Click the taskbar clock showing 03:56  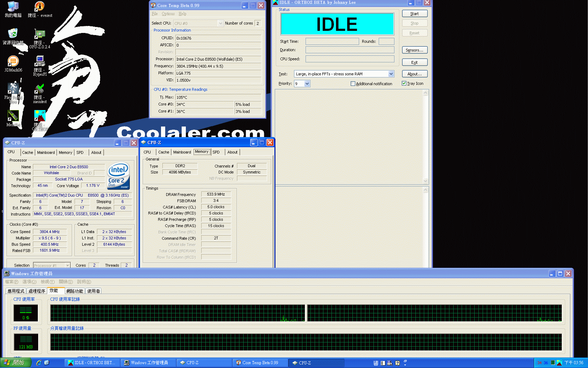[x=574, y=363]
